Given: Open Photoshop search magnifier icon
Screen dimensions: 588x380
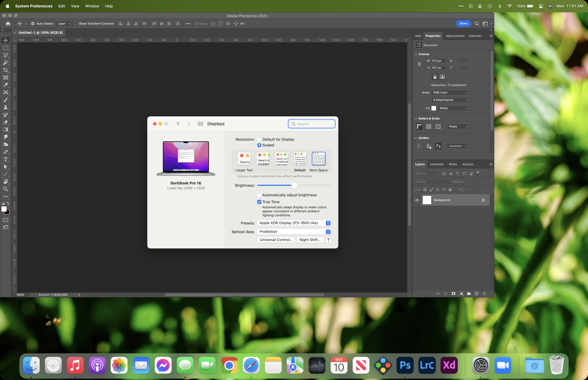Looking at the screenshot, I should coord(477,24).
